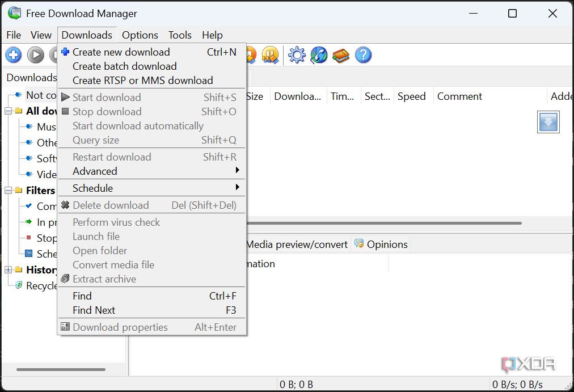Click the Query size menu entry

pyautogui.click(x=152, y=140)
